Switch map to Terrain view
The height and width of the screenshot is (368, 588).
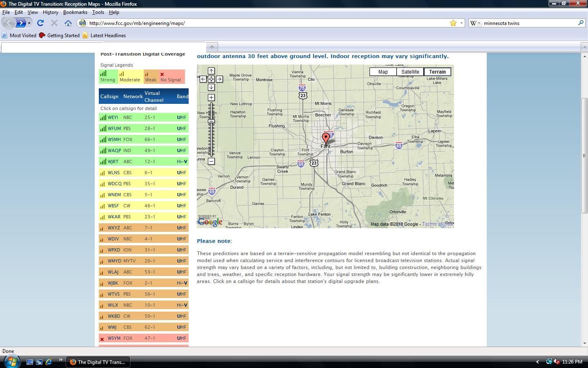click(437, 72)
